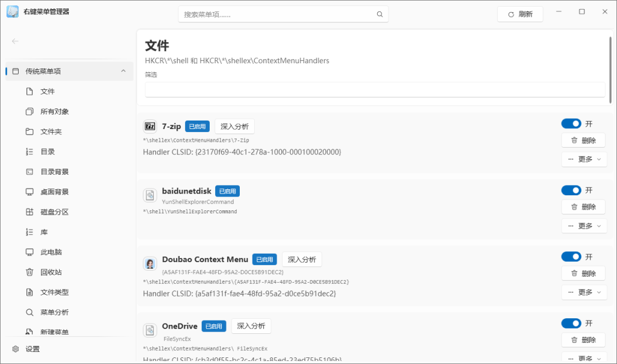Click OneDrive 深入分析 button
Viewport: 617px width, 364px height.
pos(251,326)
